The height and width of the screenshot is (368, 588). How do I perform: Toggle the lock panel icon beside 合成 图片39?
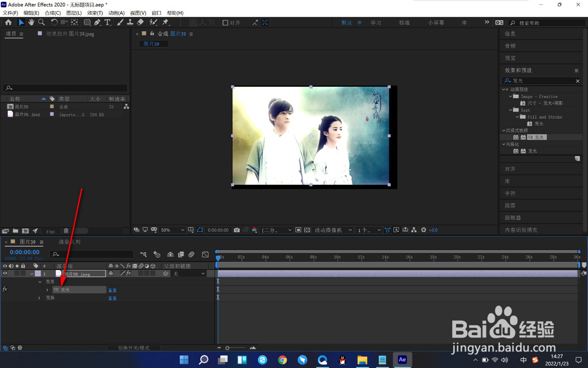(152, 33)
